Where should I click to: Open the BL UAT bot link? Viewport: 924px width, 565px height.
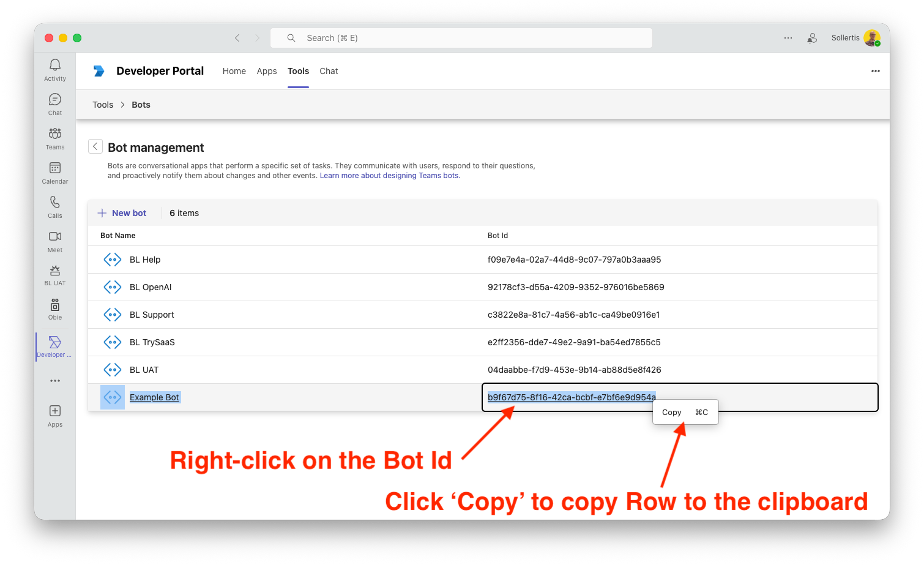(x=144, y=370)
